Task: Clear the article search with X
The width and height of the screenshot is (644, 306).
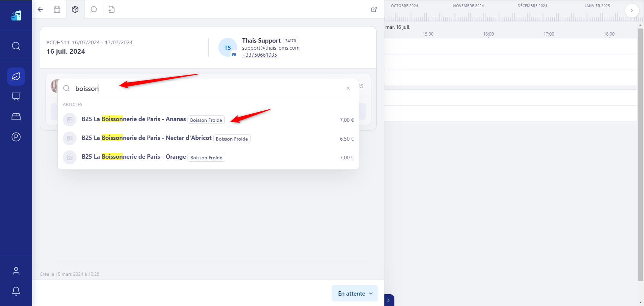Action: tap(348, 88)
